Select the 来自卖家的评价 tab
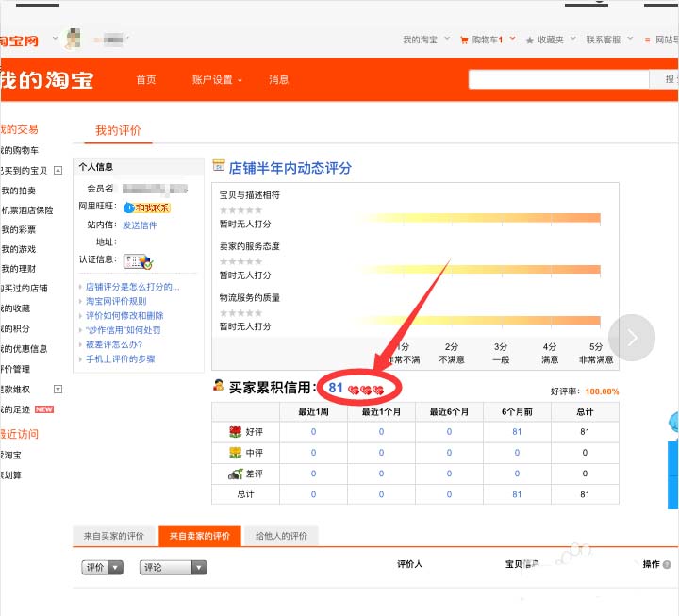 coord(200,537)
